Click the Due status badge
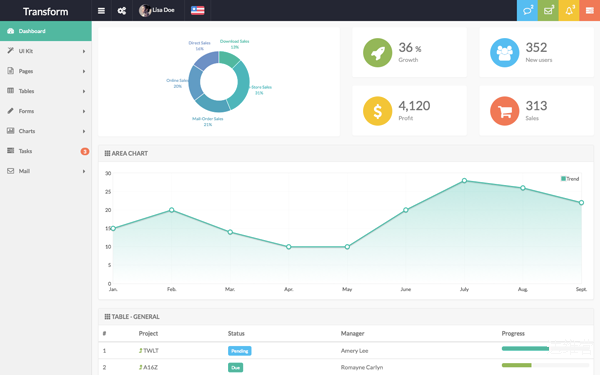 point(235,368)
